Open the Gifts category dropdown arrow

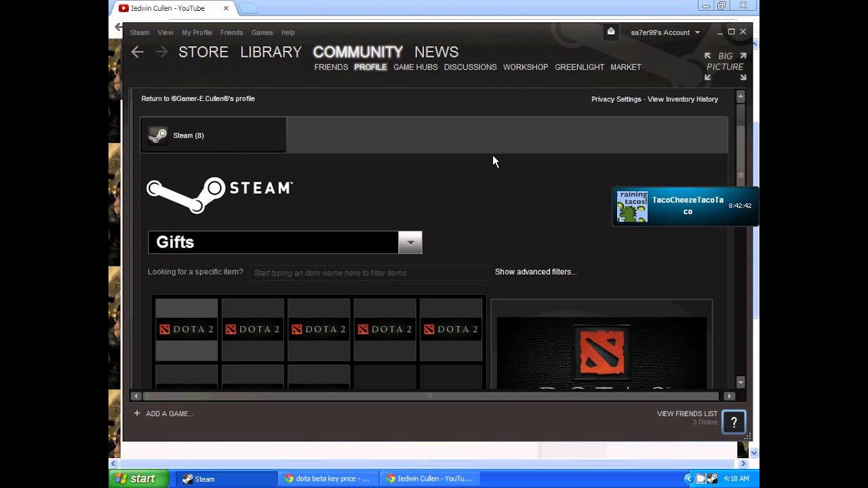tap(410, 243)
